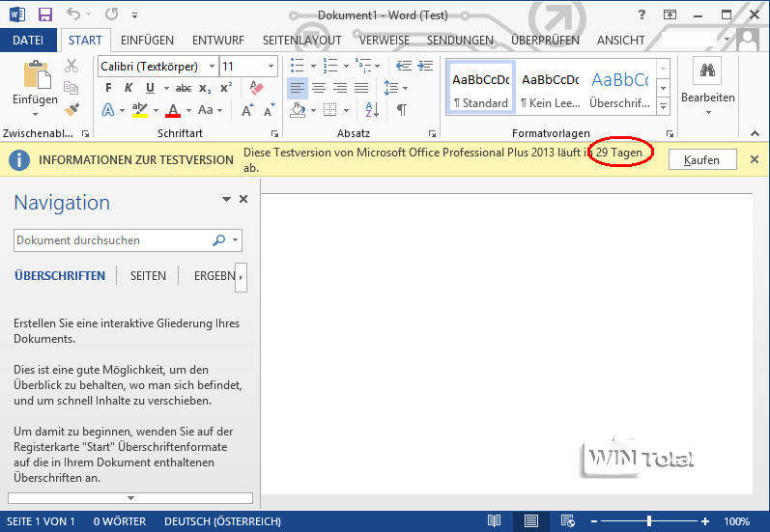Click the numbered list icon
This screenshot has height=532, width=770.
(x=330, y=66)
